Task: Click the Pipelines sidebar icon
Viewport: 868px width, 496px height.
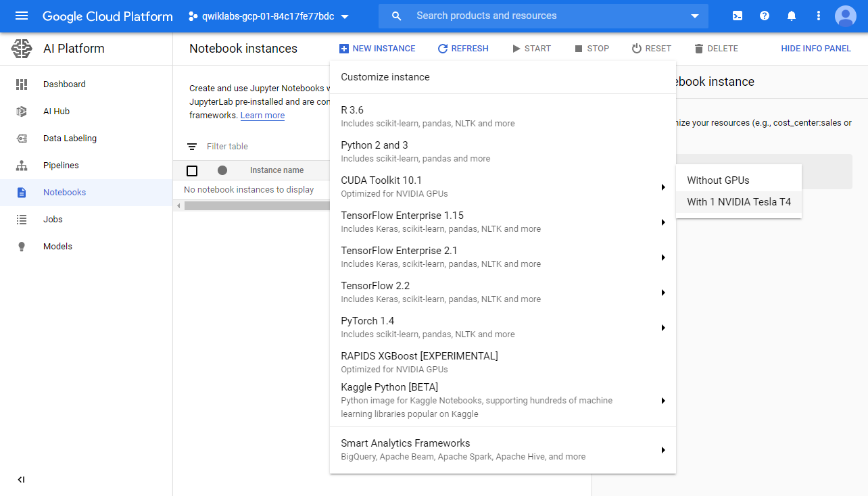Action: tap(22, 166)
